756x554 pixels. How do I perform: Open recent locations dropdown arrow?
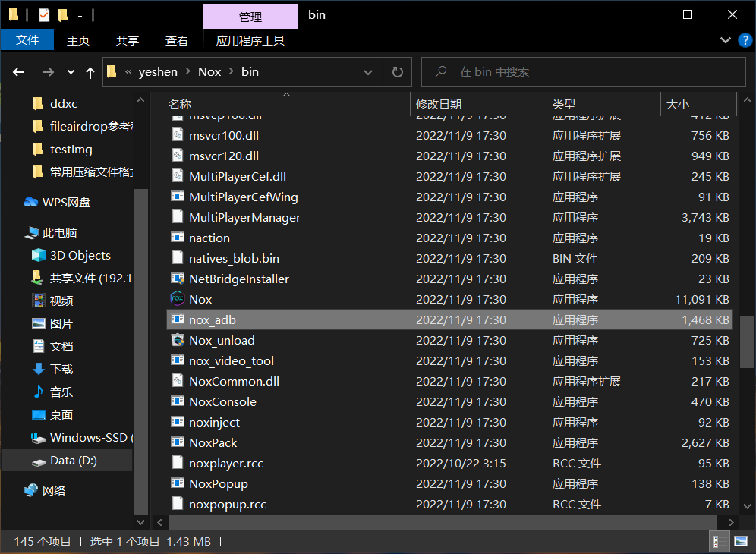[71, 72]
